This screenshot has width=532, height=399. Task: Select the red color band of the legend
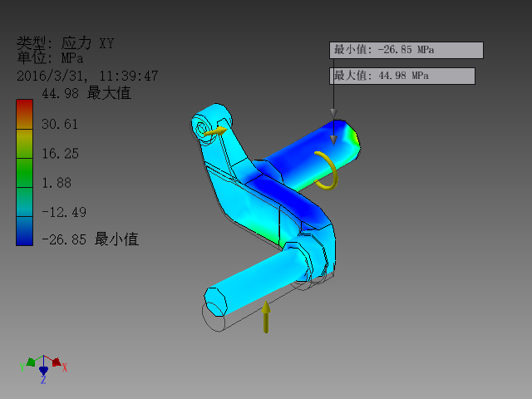pos(24,114)
